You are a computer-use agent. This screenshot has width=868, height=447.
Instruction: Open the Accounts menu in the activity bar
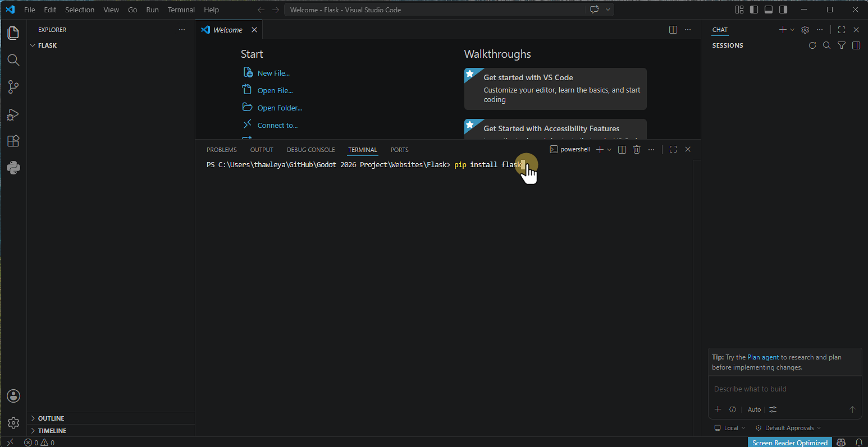[13, 396]
